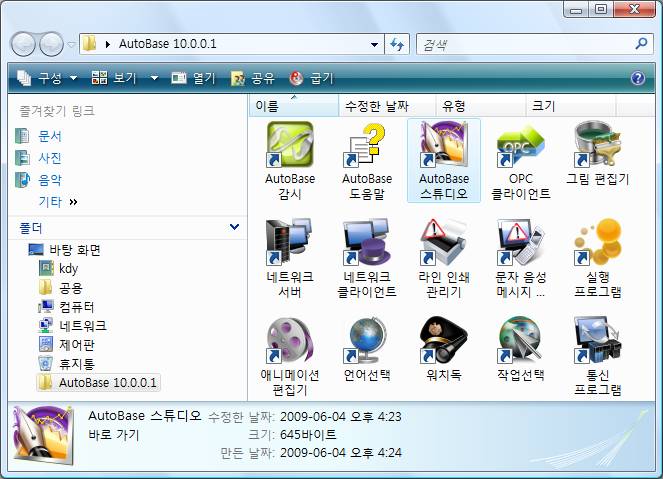The image size is (663, 479).
Task: Open the 문서 favorite link
Action: coord(39,136)
